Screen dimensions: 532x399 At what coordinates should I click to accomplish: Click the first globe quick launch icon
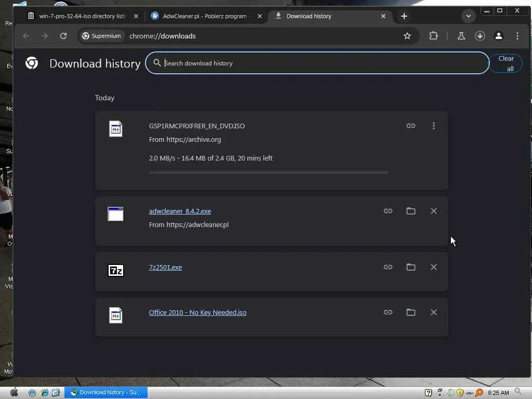pyautogui.click(x=32, y=393)
